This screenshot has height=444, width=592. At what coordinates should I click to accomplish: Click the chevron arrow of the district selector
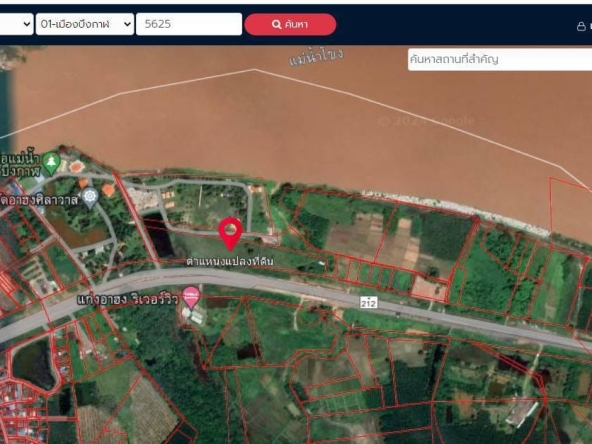[127, 24]
